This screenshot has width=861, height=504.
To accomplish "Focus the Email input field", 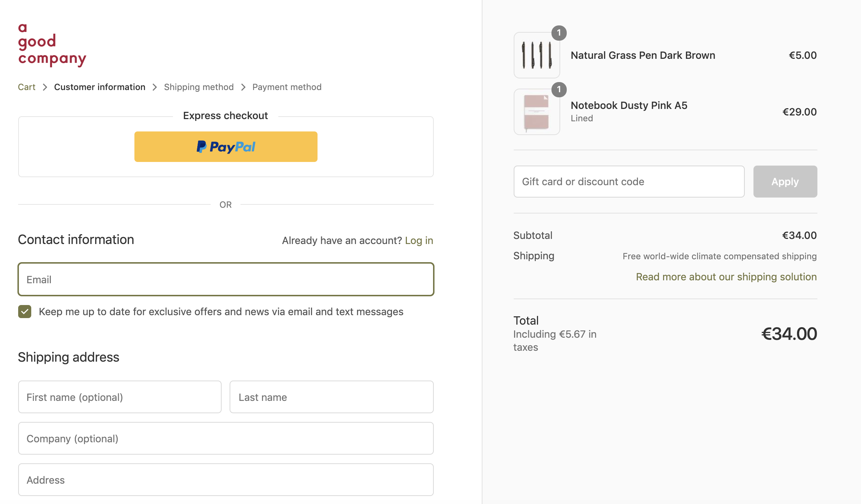I will 226,279.
